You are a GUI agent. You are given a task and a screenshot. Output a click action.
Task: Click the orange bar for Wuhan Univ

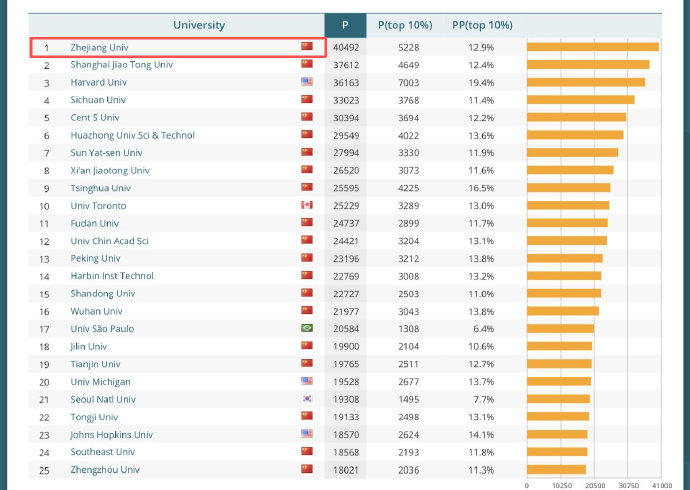(562, 311)
